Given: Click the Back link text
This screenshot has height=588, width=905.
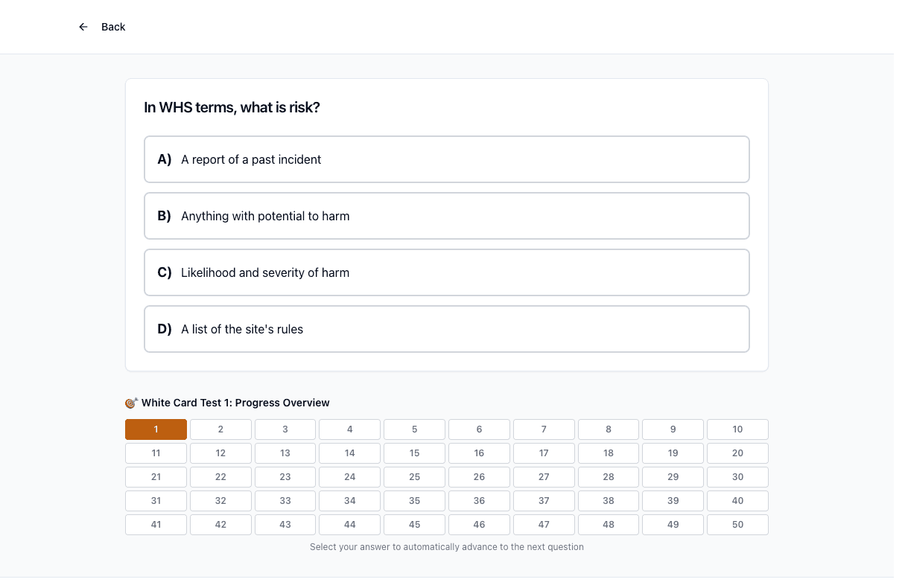Looking at the screenshot, I should click(113, 27).
